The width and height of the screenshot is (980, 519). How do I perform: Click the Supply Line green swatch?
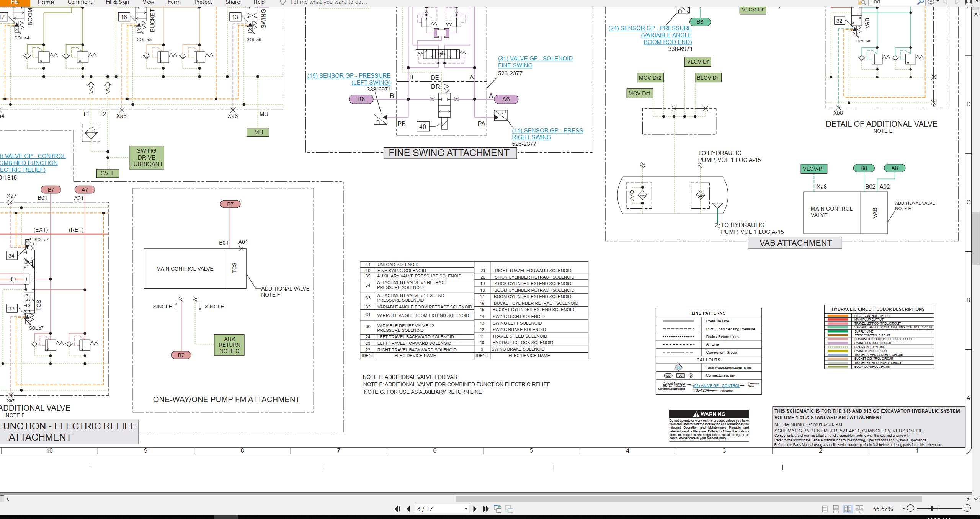[x=838, y=331]
